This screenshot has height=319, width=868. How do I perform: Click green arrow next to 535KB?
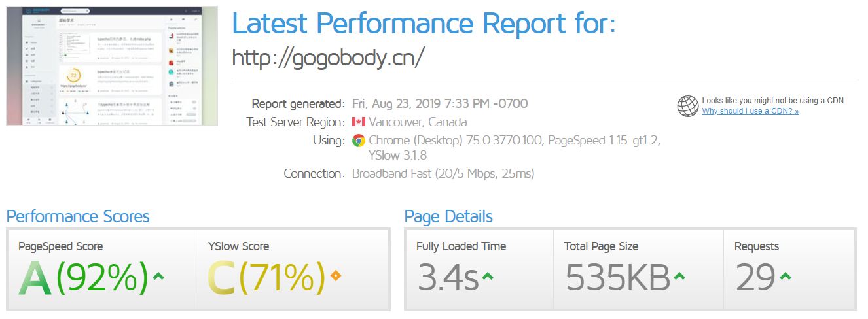(x=679, y=277)
